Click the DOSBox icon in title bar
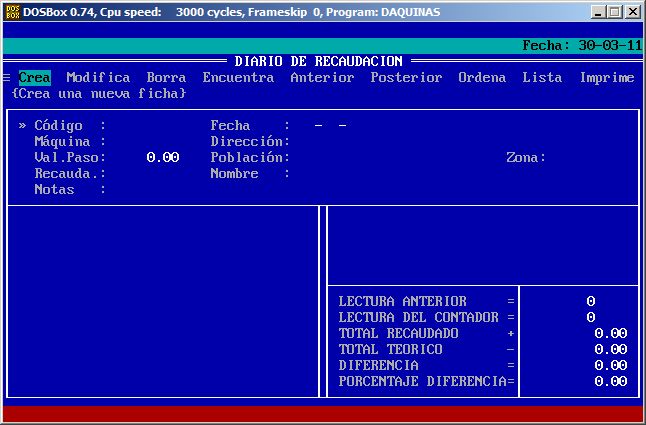646x425 pixels. [12, 12]
